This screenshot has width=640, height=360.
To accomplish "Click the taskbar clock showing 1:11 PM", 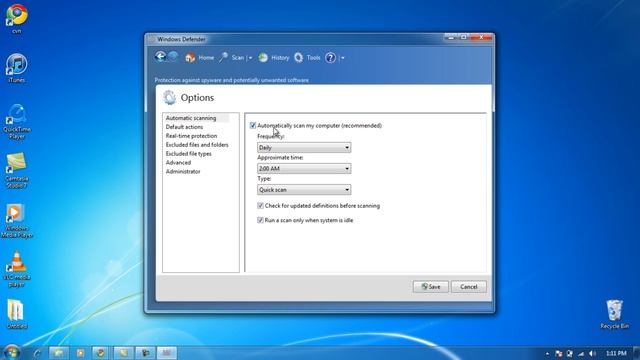I will 616,353.
